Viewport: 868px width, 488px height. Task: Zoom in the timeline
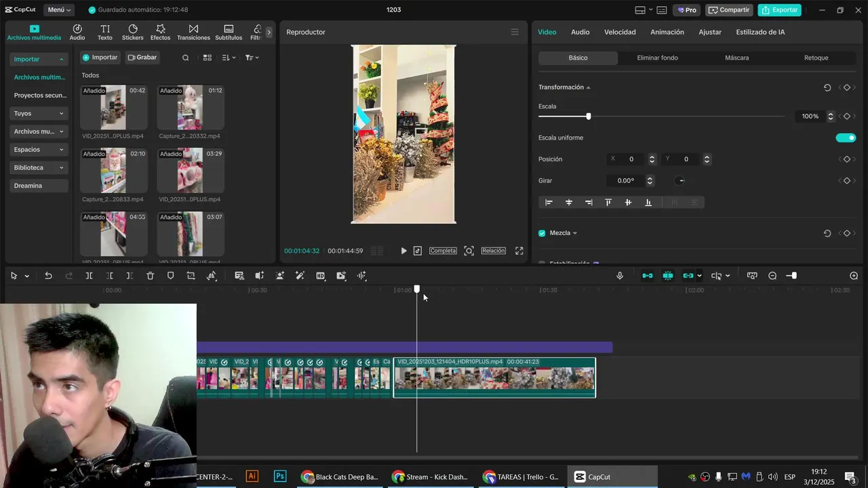click(854, 276)
